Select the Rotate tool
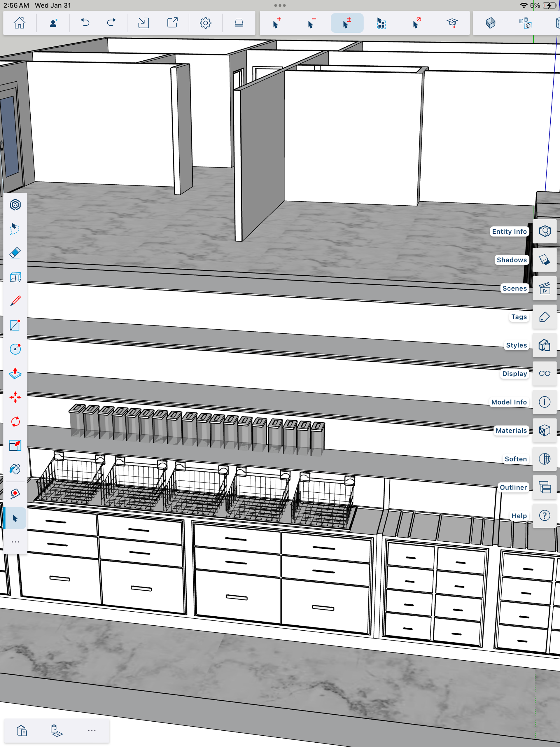Viewport: 560px width, 747px height. (x=15, y=421)
